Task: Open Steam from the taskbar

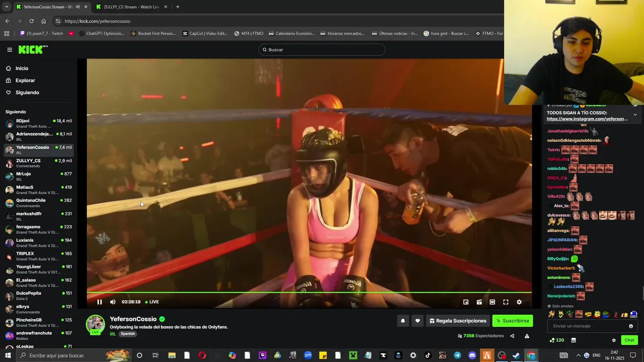Action: pos(516,355)
